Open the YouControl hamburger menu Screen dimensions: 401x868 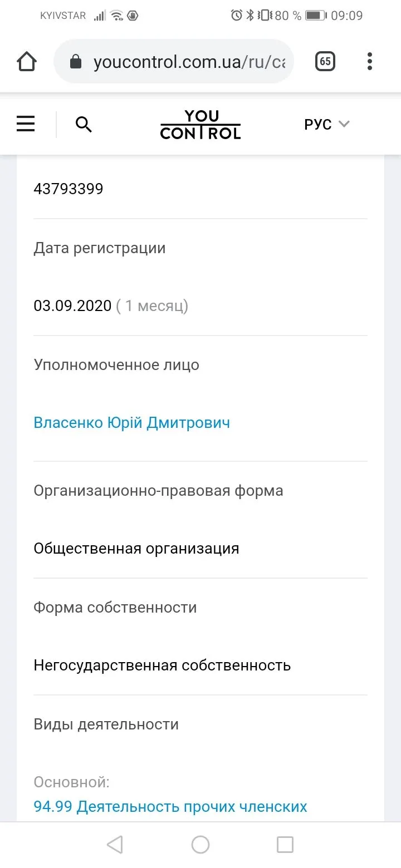(26, 124)
